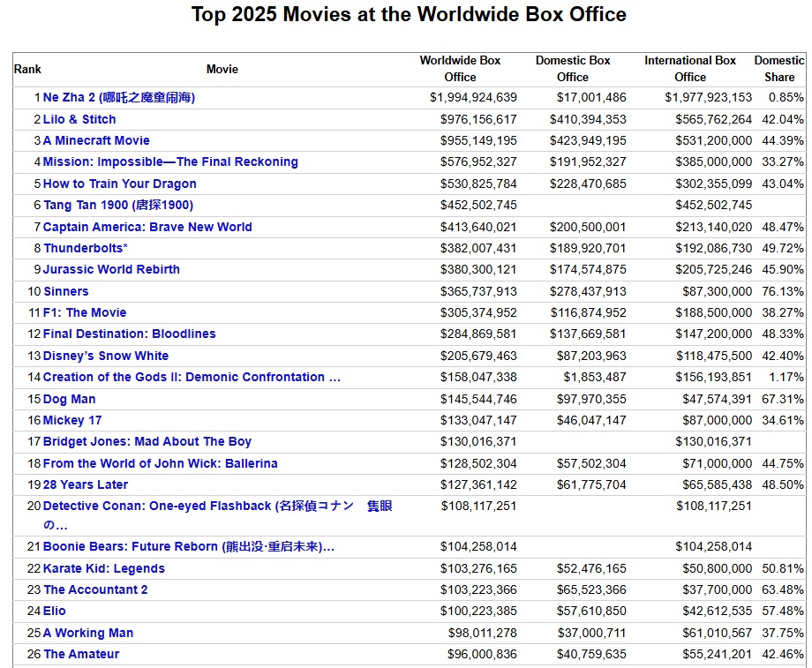The width and height of the screenshot is (812, 668).
Task: Click domestic share 0.85%
Action: 786,97
